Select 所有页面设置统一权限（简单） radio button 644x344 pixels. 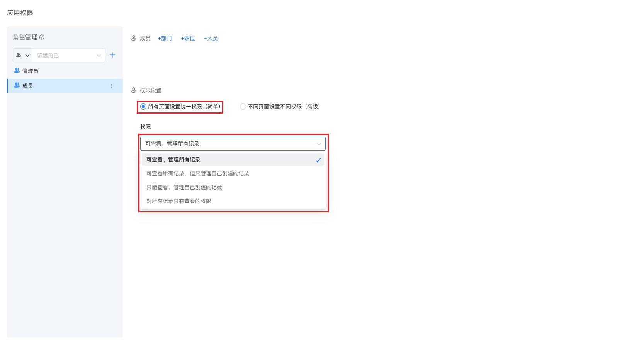tap(143, 107)
